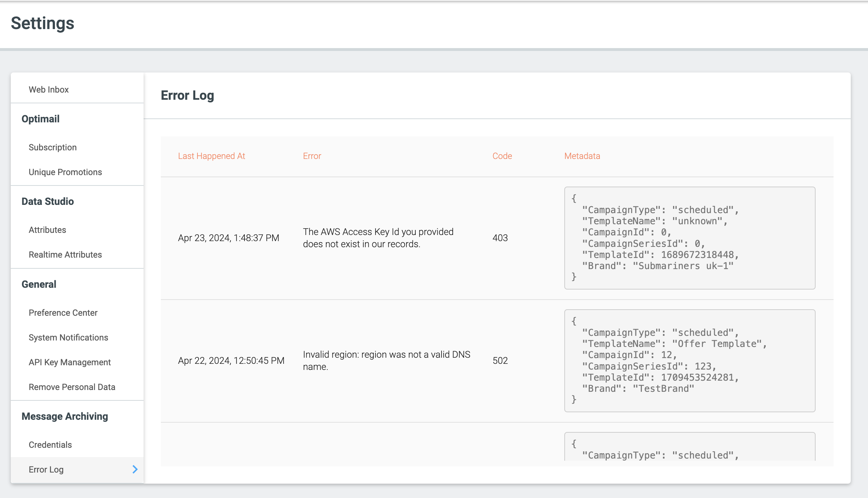Click error code 502

pyautogui.click(x=500, y=361)
